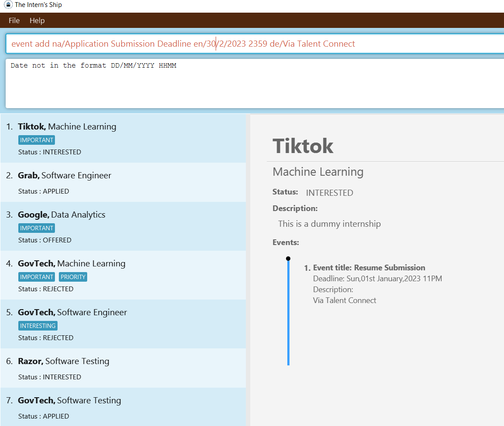This screenshot has height=426, width=504.
Task: Click the command input box
Action: 255,44
